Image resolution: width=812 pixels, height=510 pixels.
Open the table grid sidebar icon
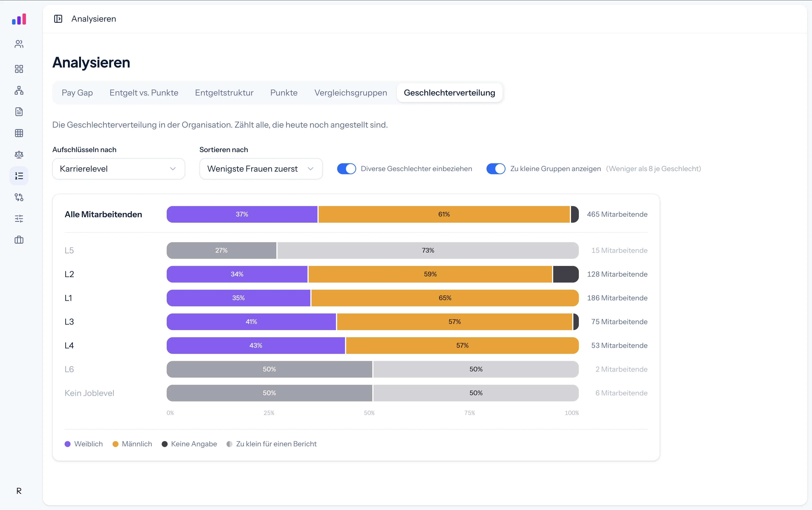[x=19, y=133]
